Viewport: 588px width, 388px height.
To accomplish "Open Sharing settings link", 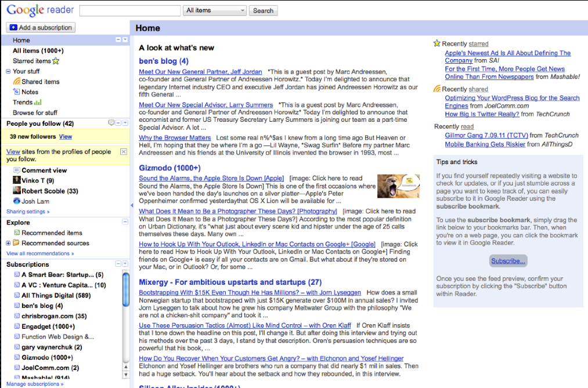I will pyautogui.click(x=28, y=212).
